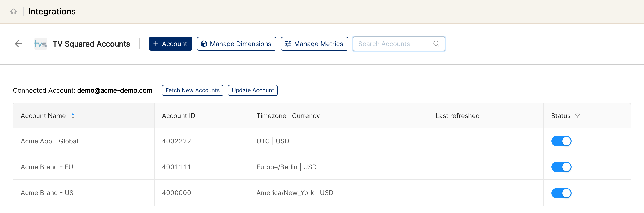The width and height of the screenshot is (644, 213).
Task: Click Fetch New Accounts
Action: click(x=193, y=90)
